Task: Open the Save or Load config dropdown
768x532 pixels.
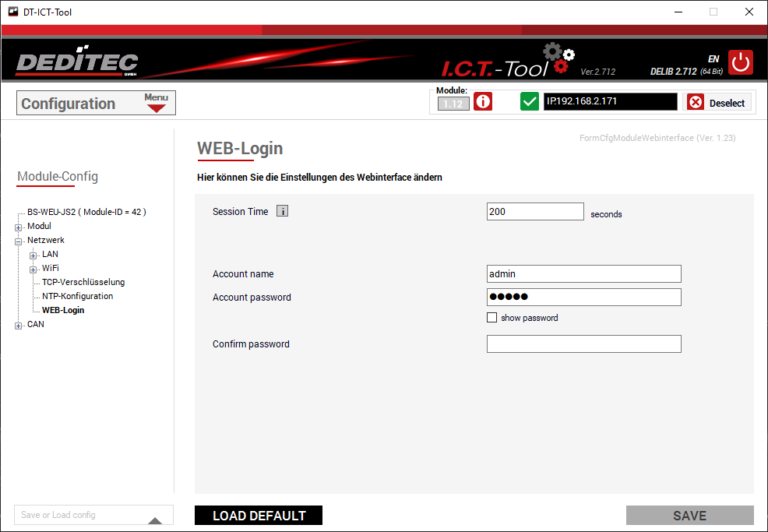Action: [155, 516]
